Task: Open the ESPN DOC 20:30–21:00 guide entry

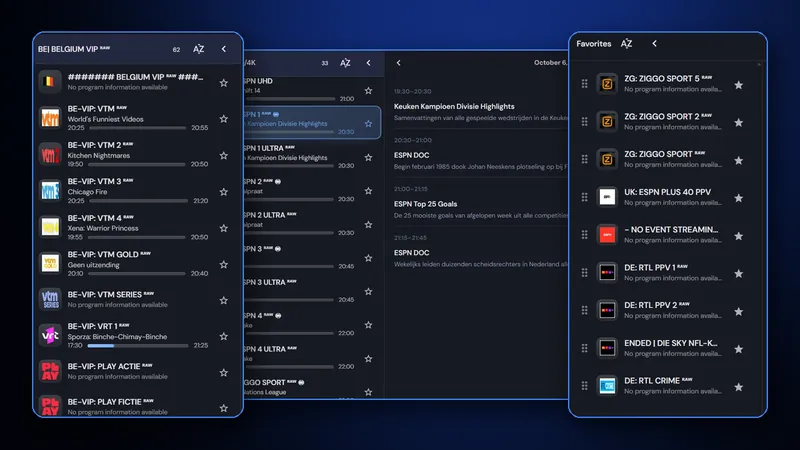Action: (480, 155)
